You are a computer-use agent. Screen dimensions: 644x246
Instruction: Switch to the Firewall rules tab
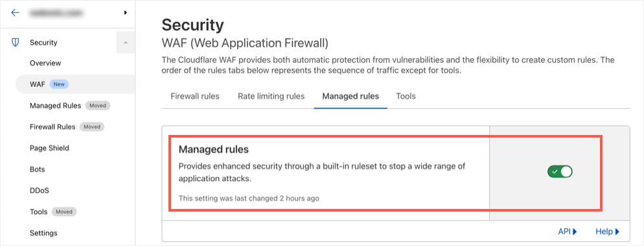coord(195,96)
